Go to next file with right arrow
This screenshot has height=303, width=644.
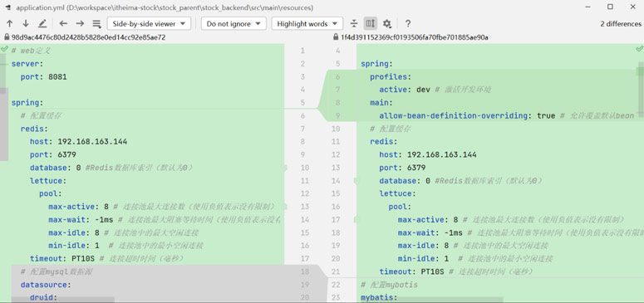pos(80,23)
